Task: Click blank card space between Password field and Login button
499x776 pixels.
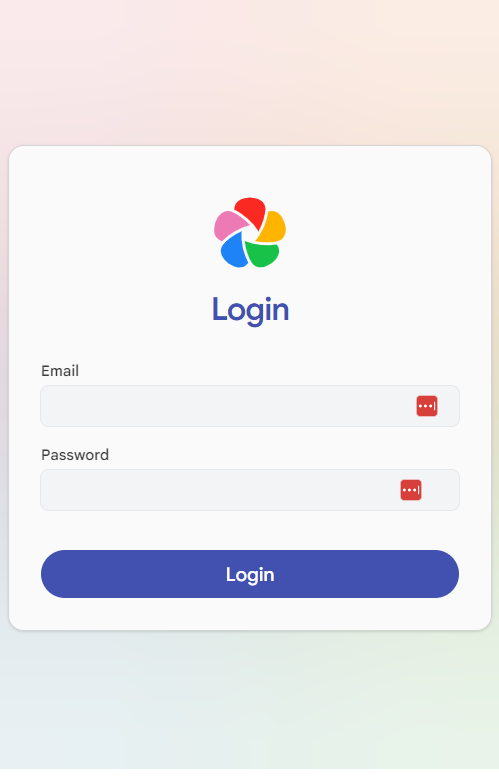Action: point(250,530)
